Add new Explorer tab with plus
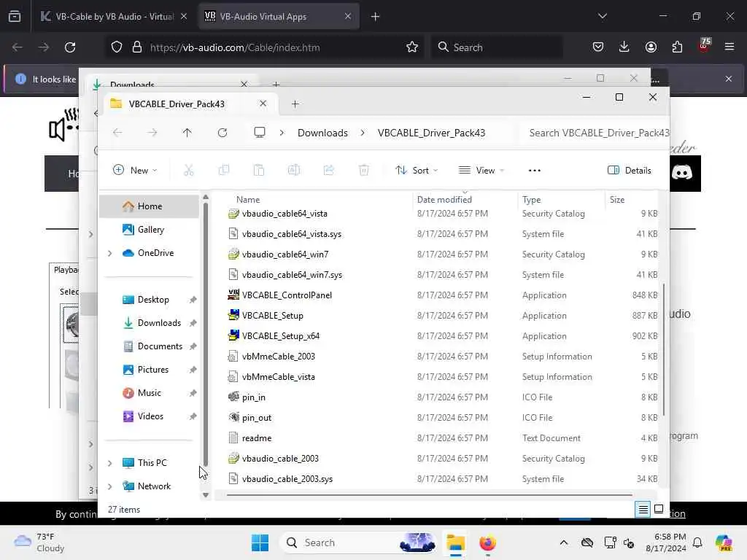The image size is (747, 560). 295,104
